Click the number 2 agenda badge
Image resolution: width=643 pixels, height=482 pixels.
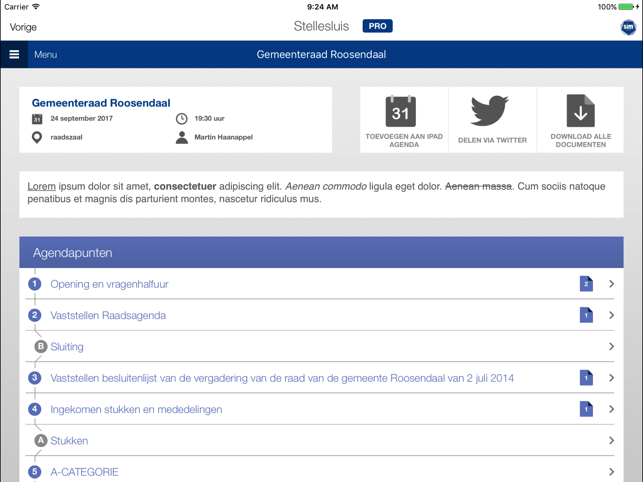(34, 315)
